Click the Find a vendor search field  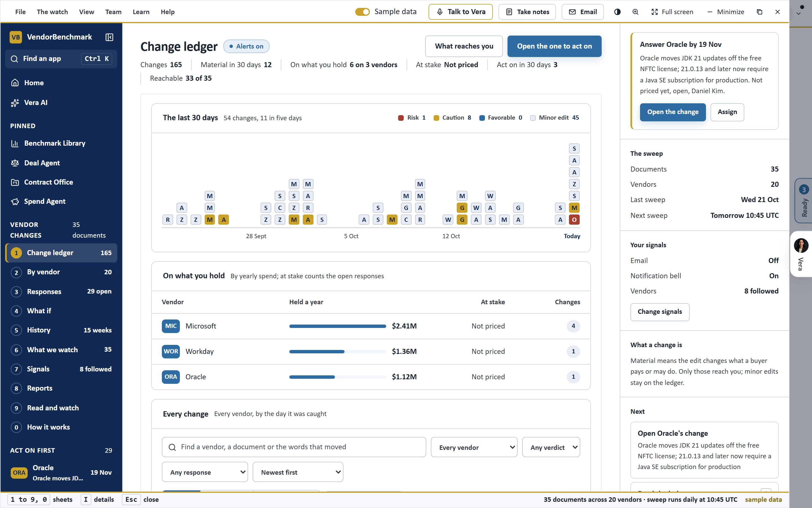pyautogui.click(x=294, y=447)
